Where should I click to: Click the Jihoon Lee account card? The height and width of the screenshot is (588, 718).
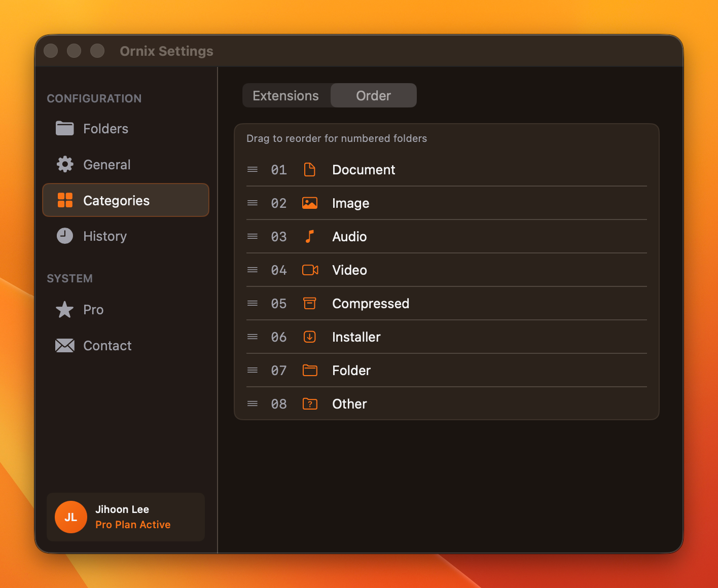tap(126, 517)
